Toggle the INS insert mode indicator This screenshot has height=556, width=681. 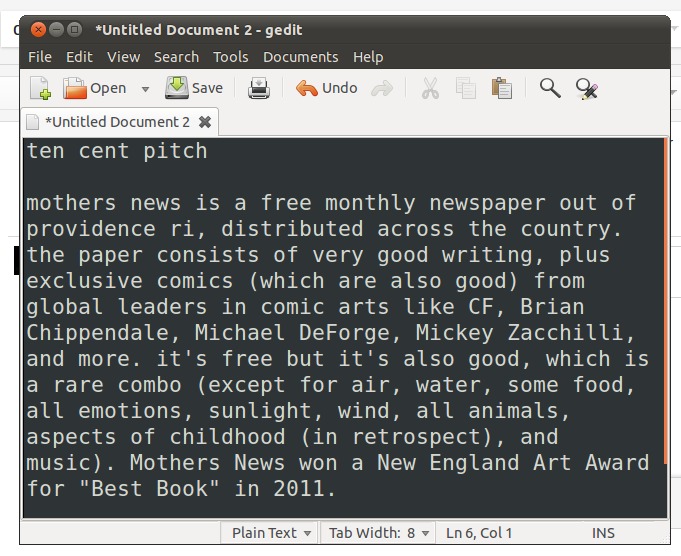[x=603, y=533]
